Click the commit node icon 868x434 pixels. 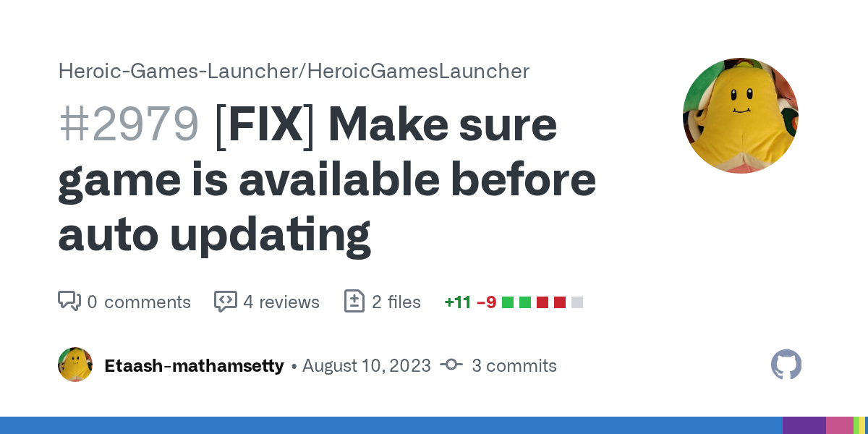click(x=451, y=365)
